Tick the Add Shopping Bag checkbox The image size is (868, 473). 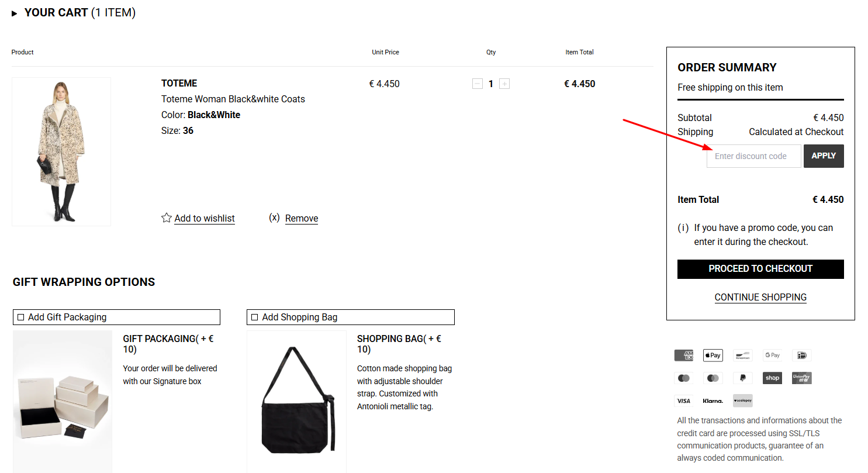pyautogui.click(x=254, y=317)
